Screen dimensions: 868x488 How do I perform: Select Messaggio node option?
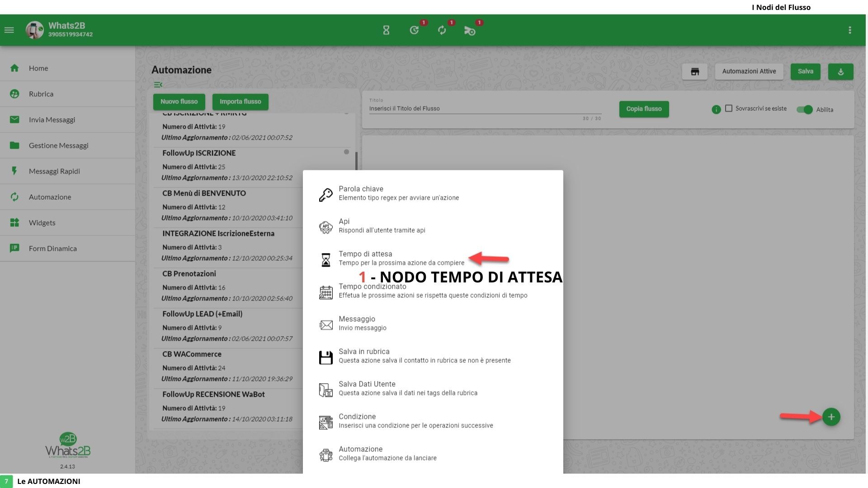coord(433,324)
